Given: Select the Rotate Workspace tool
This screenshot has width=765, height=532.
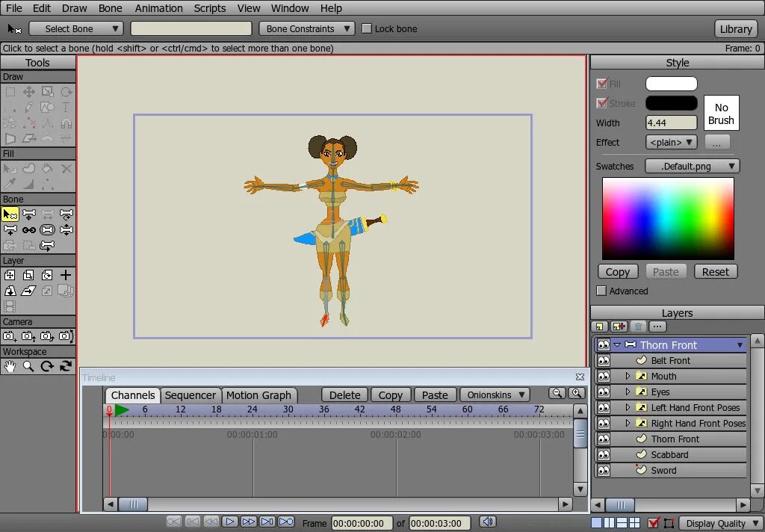Looking at the screenshot, I should point(47,366).
